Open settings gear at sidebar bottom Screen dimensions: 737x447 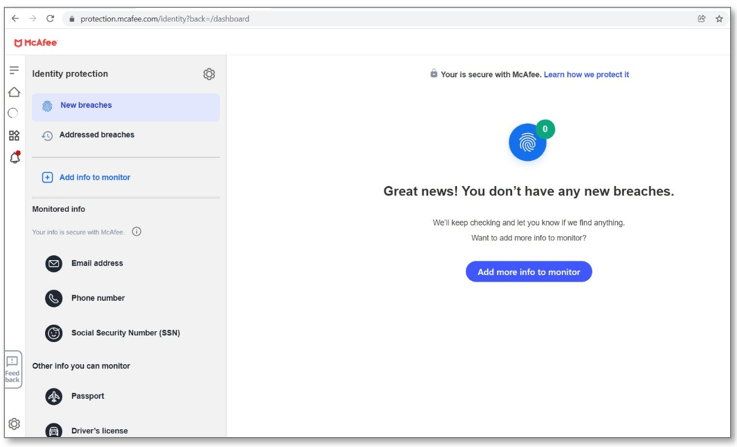(14, 424)
